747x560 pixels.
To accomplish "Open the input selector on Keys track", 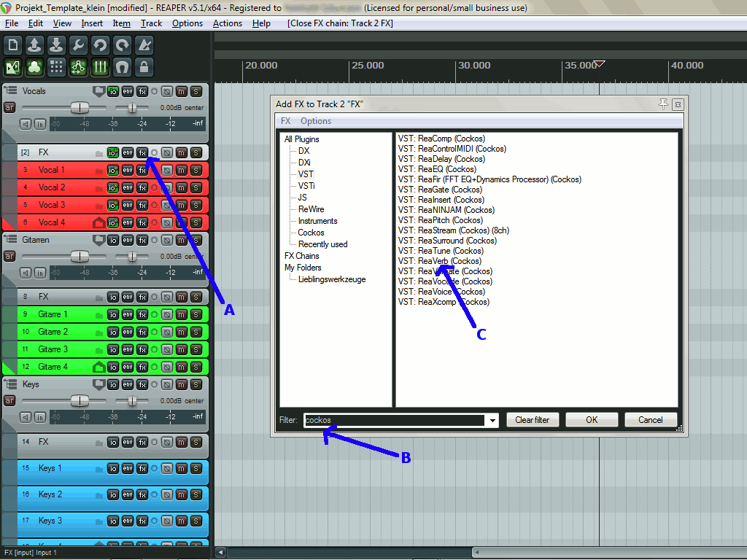I will point(39,417).
